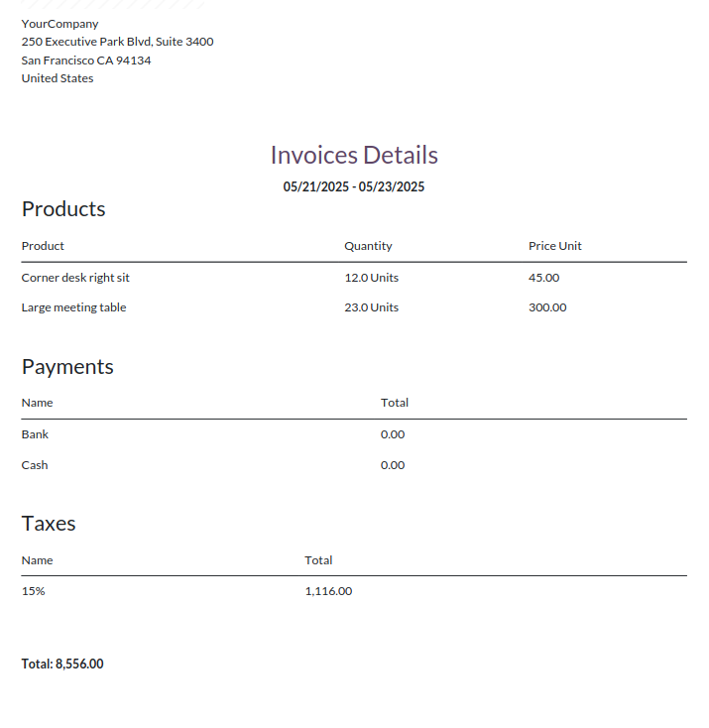Click the 'Total' header in Taxes table

click(x=318, y=560)
